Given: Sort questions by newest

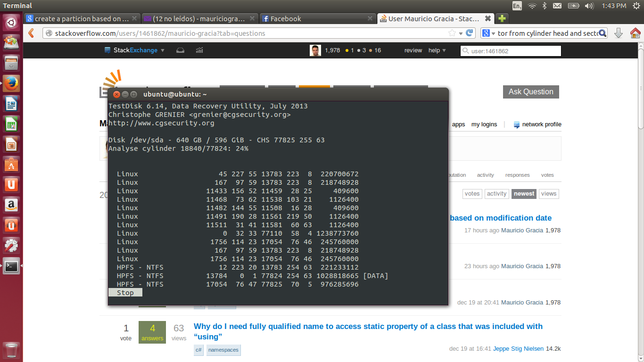Looking at the screenshot, I should (x=524, y=194).
